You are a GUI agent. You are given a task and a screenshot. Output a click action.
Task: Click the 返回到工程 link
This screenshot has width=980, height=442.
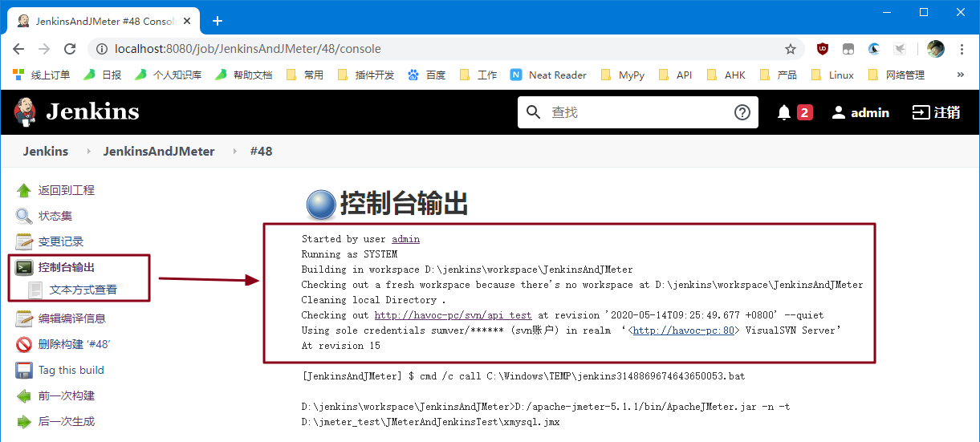(x=67, y=190)
